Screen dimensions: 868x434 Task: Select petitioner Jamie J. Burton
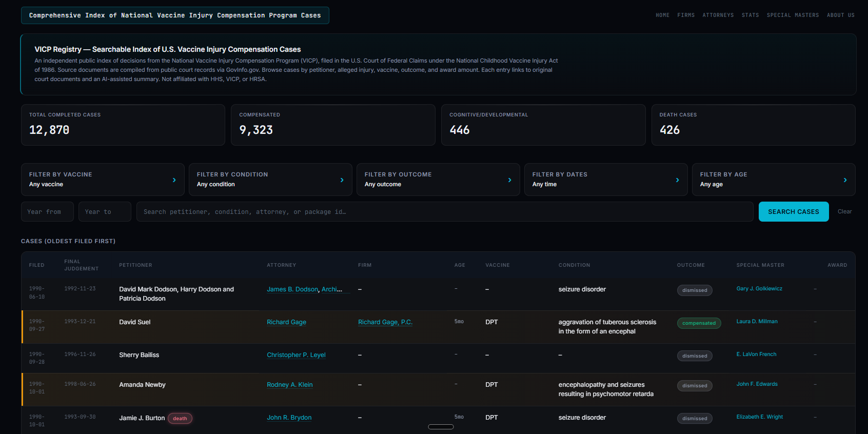[142, 418]
